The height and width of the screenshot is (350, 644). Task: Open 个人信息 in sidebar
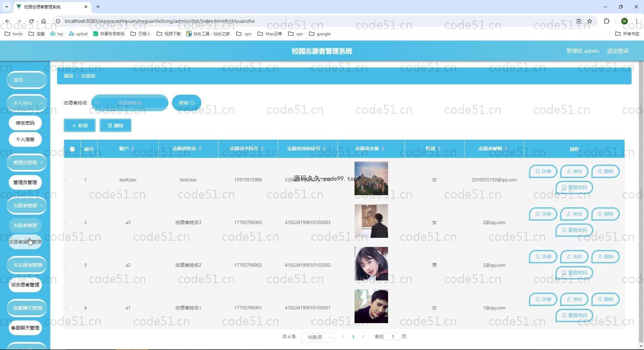click(x=25, y=139)
